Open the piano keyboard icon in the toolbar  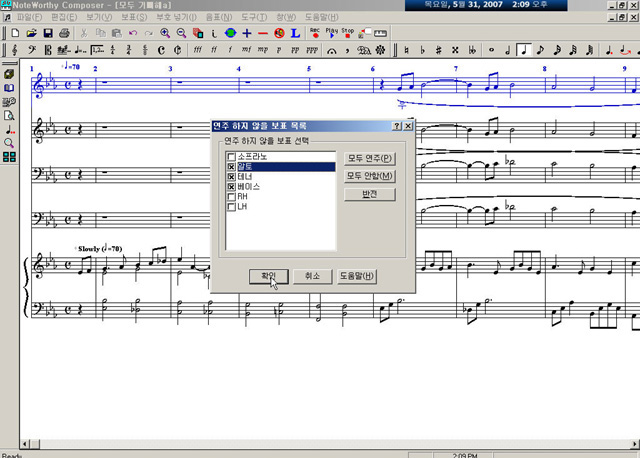[x=380, y=33]
